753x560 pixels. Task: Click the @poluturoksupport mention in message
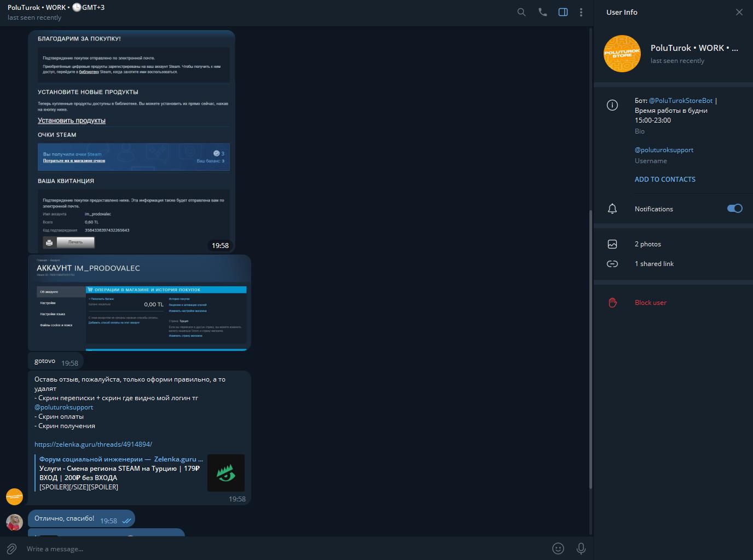[63, 407]
